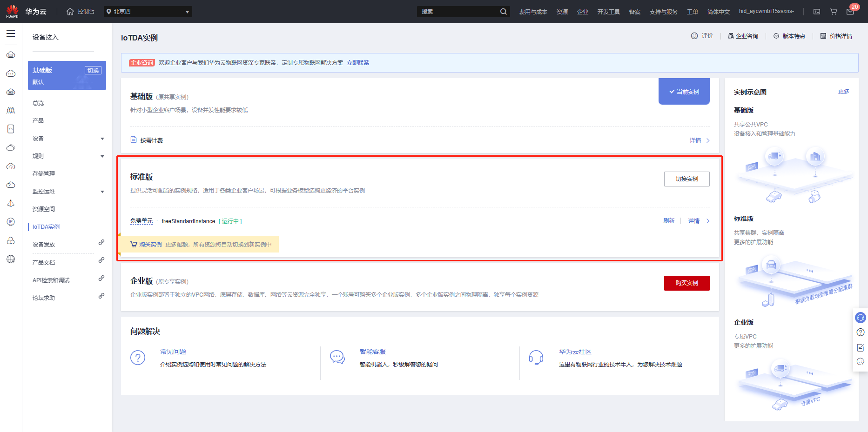Click the chevron next to 基础版 详情
The height and width of the screenshot is (432, 868).
[708, 140]
